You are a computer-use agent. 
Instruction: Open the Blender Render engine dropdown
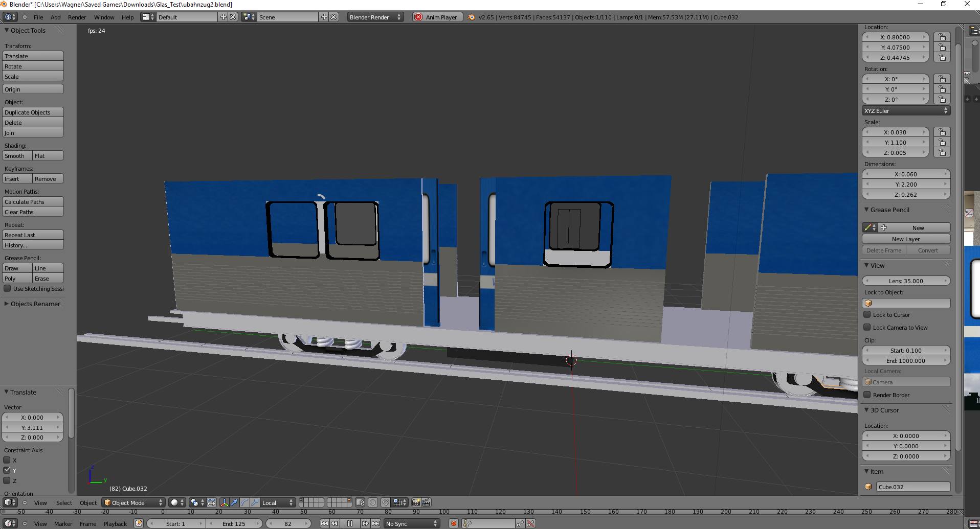click(375, 17)
